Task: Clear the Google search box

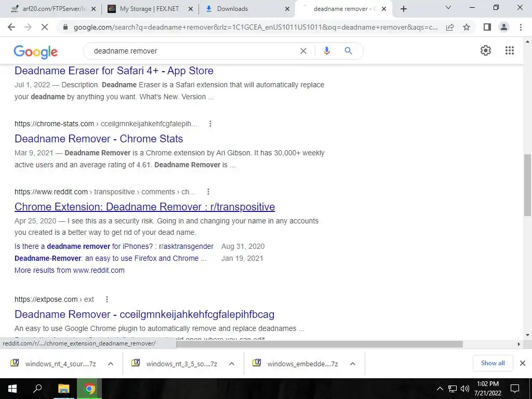Action: coord(303,51)
